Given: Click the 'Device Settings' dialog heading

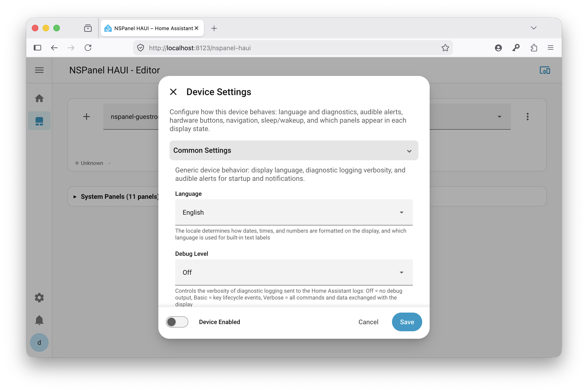Looking at the screenshot, I should tap(219, 92).
